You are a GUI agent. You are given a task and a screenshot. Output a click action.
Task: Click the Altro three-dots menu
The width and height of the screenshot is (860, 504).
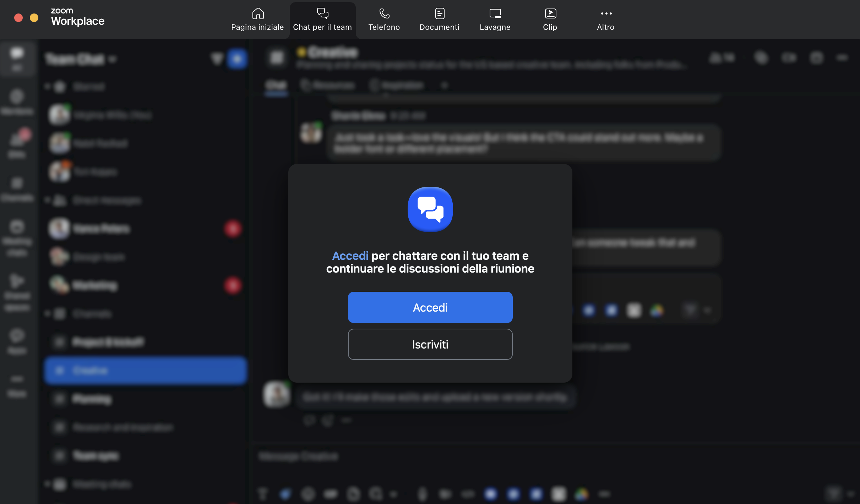click(606, 20)
